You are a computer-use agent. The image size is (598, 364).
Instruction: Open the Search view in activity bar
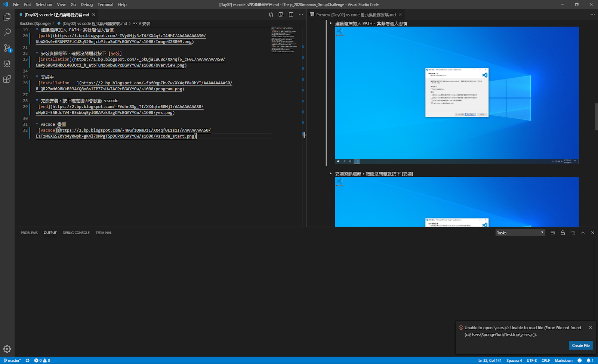(7, 32)
